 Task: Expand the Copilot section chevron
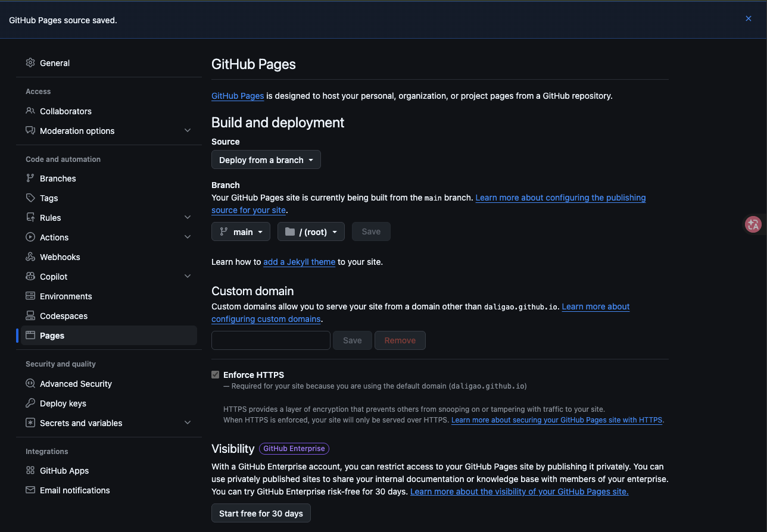tap(188, 276)
